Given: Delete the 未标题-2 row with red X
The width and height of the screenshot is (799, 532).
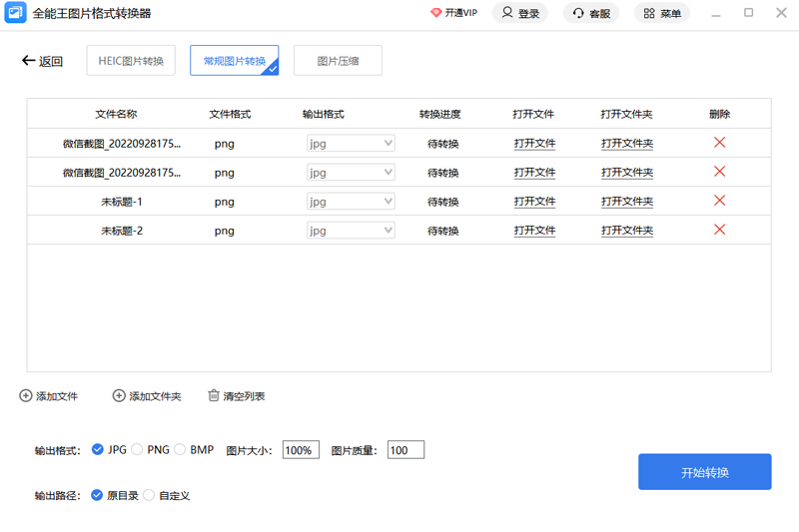Looking at the screenshot, I should (x=719, y=230).
